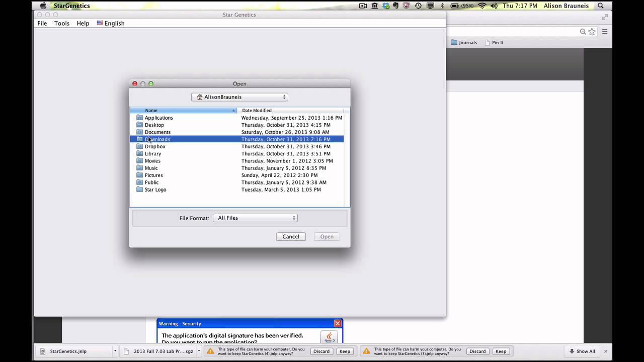The image size is (644, 362).
Task: Open the Dropbox menu bar icon
Action: click(386, 6)
